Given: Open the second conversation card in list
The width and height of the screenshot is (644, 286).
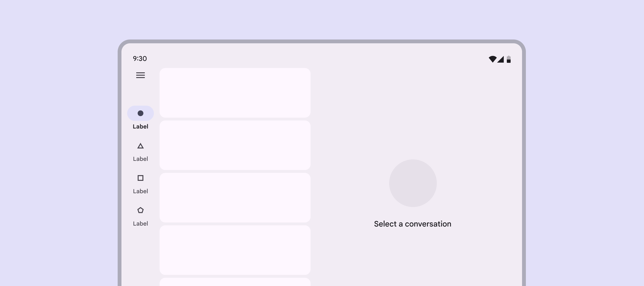Looking at the screenshot, I should (x=235, y=145).
